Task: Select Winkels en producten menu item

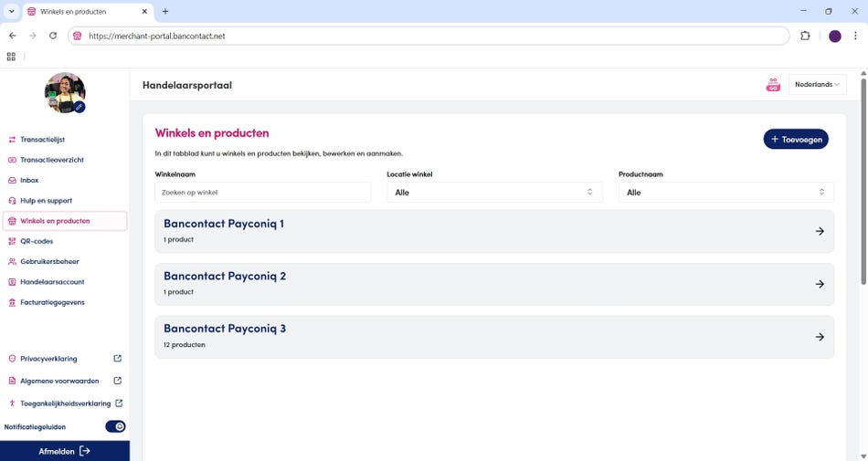Action: pyautogui.click(x=65, y=221)
